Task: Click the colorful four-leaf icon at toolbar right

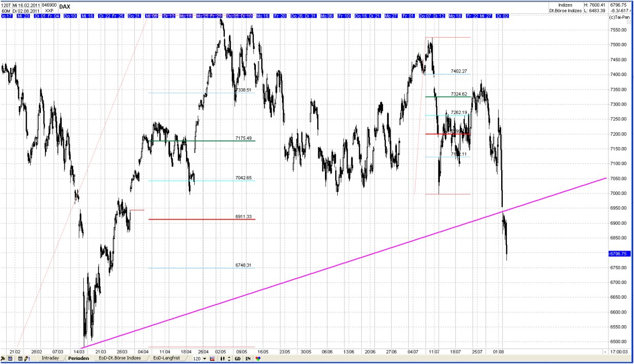Action: [x=257, y=358]
